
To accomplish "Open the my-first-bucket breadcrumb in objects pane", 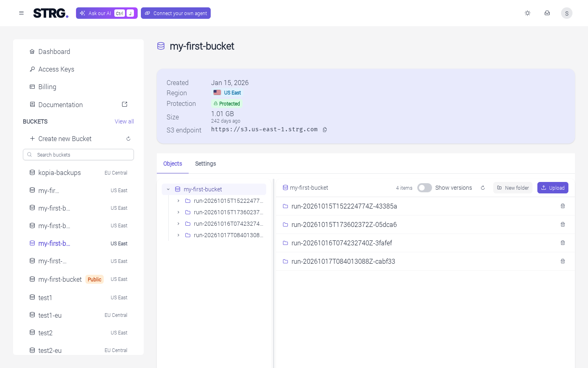I will tap(305, 188).
